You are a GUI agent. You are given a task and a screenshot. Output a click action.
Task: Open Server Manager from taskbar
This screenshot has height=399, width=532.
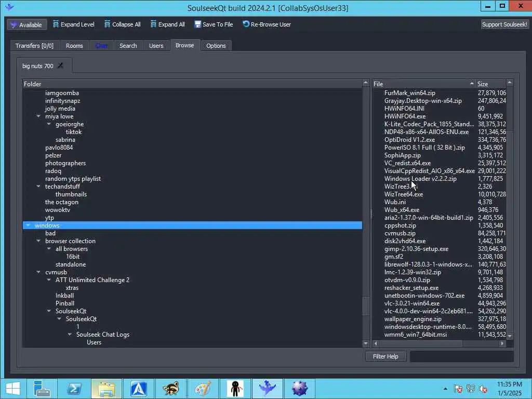(x=43, y=389)
